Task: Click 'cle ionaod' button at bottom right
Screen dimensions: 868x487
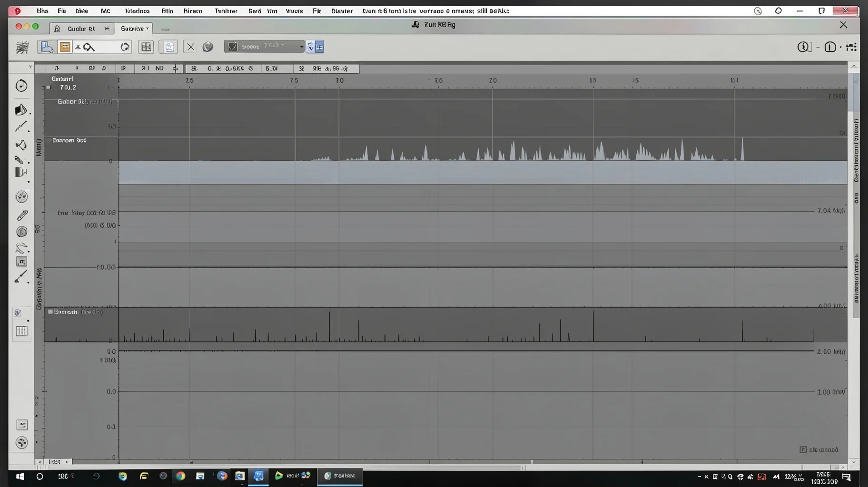Action: [x=819, y=449]
